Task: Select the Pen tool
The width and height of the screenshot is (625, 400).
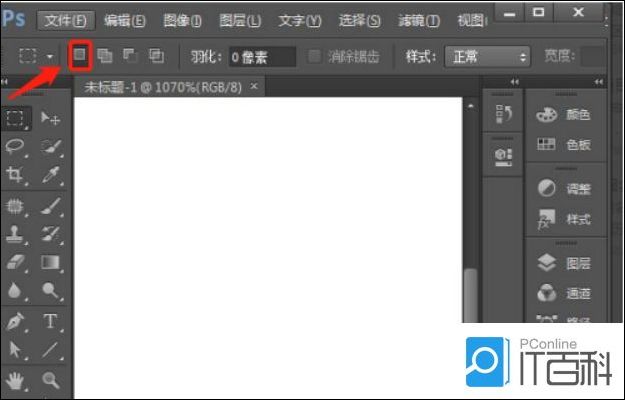Action: click(x=15, y=321)
